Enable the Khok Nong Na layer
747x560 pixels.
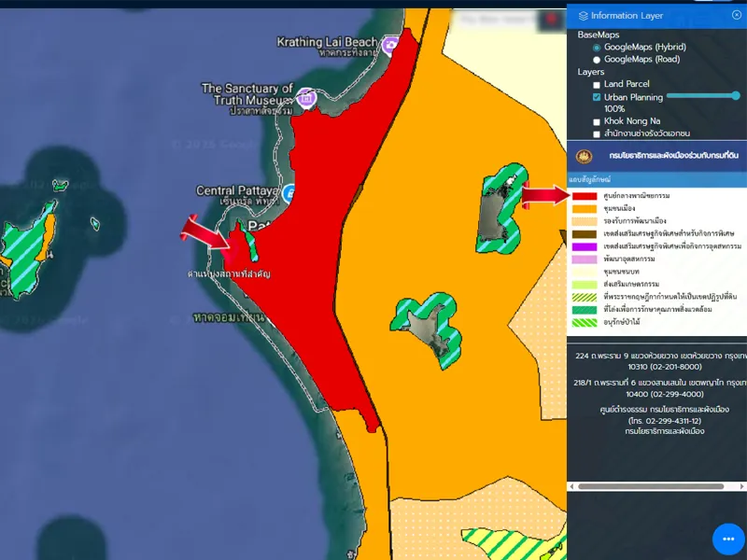point(597,121)
